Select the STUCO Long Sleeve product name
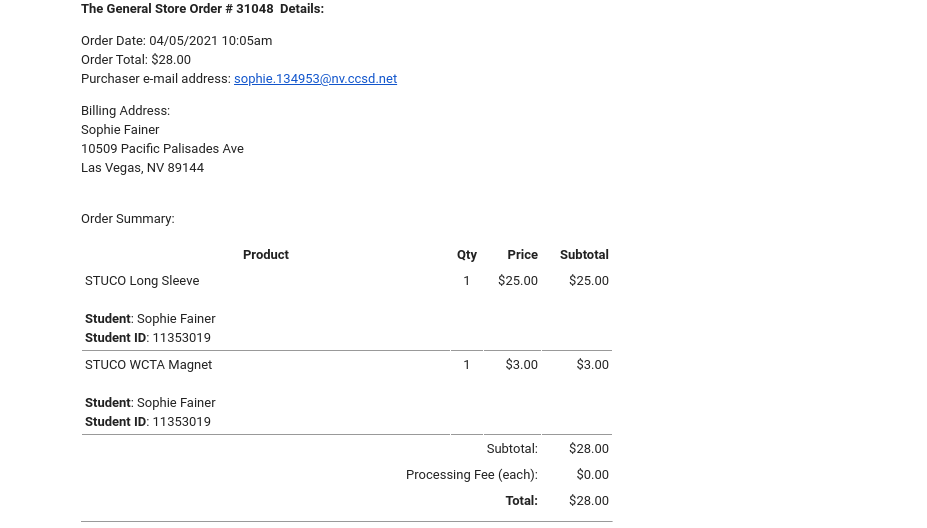This screenshot has width=927, height=528. click(x=142, y=281)
